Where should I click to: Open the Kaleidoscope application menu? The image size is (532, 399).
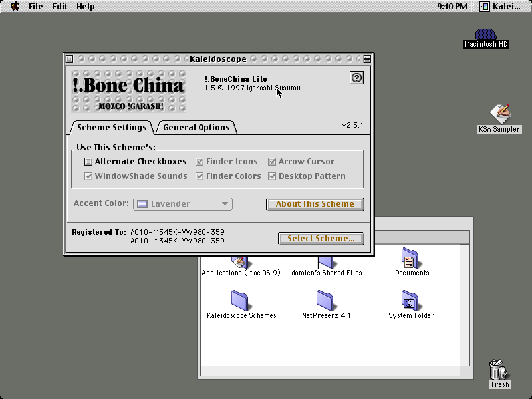point(501,7)
